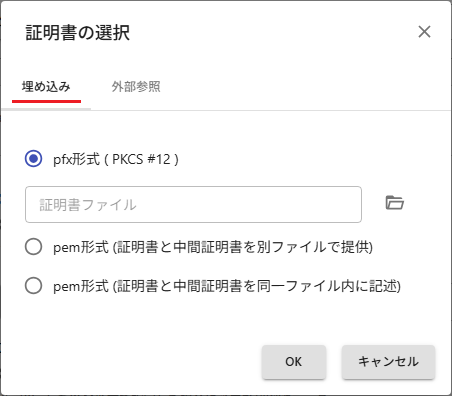Click the キャンセル button
The height and width of the screenshot is (396, 452).
point(388,362)
